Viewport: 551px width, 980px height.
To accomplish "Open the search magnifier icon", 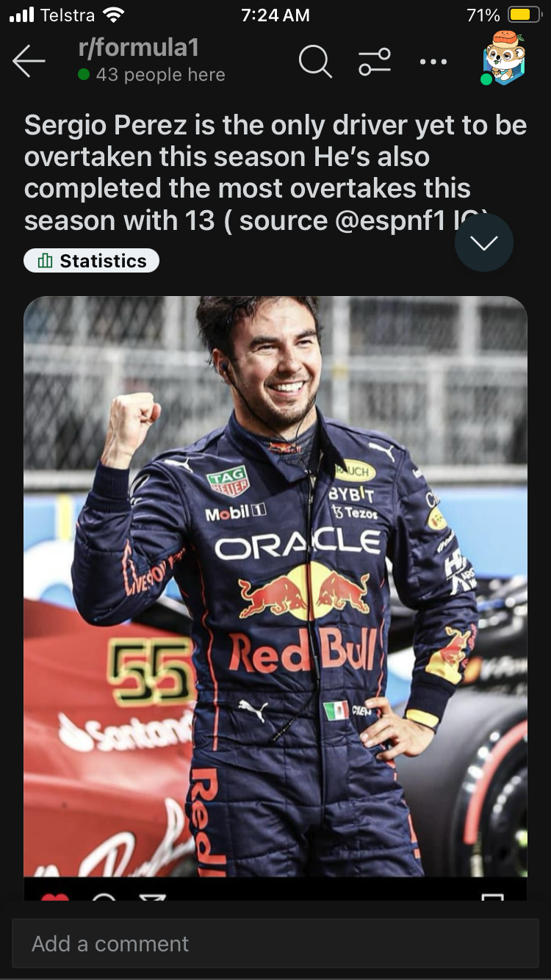I will [x=315, y=62].
